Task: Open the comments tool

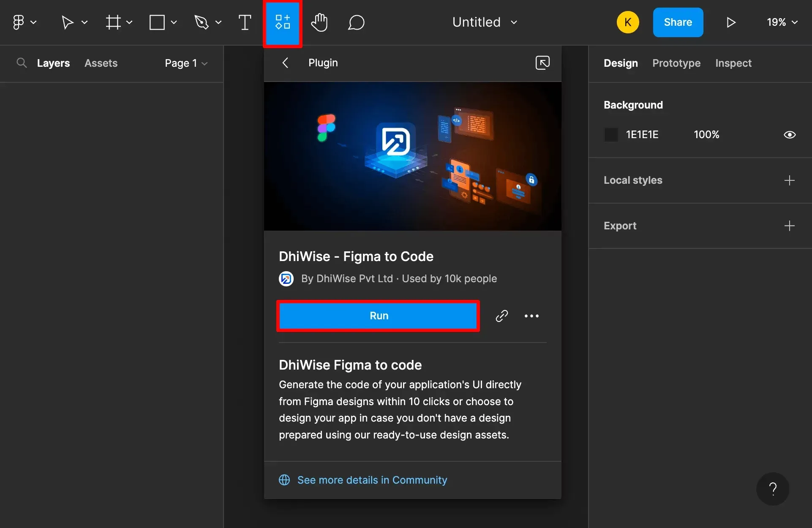Action: tap(356, 22)
